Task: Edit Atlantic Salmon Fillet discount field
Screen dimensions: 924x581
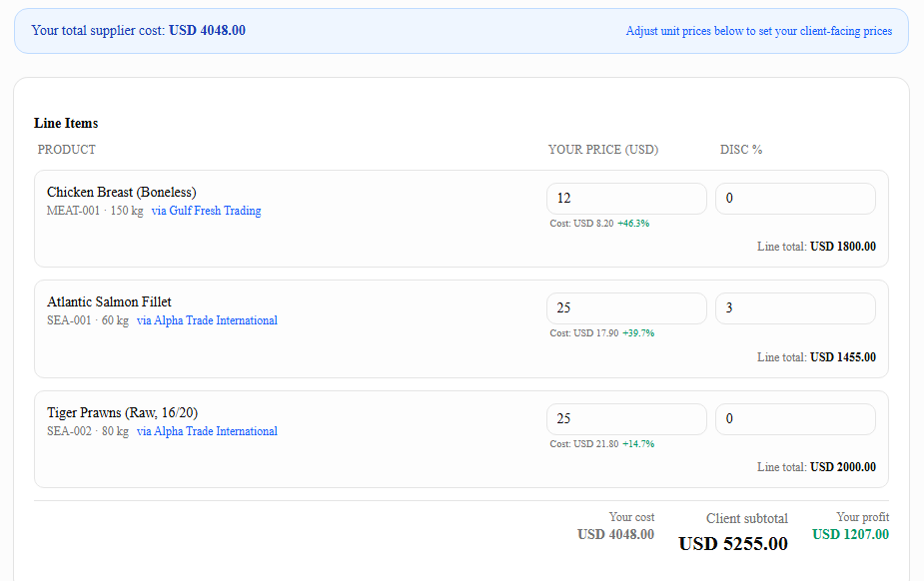Action: pos(795,308)
